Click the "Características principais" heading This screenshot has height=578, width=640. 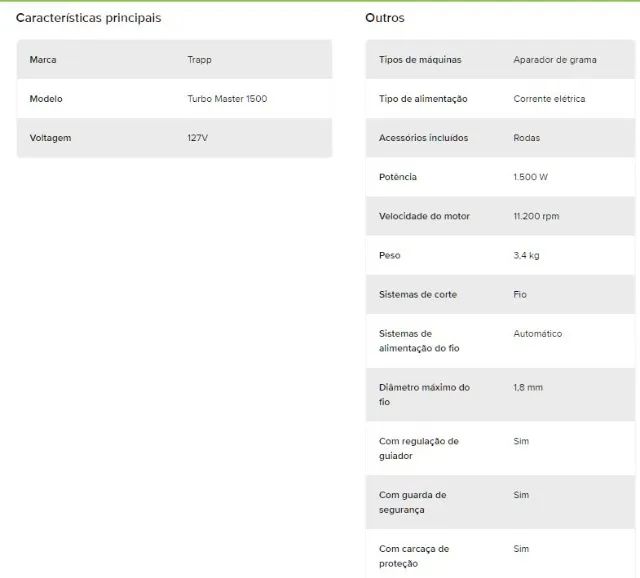[88, 18]
